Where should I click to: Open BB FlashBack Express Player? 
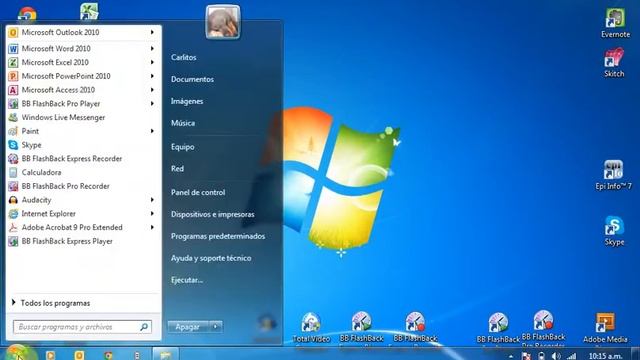click(x=84, y=241)
